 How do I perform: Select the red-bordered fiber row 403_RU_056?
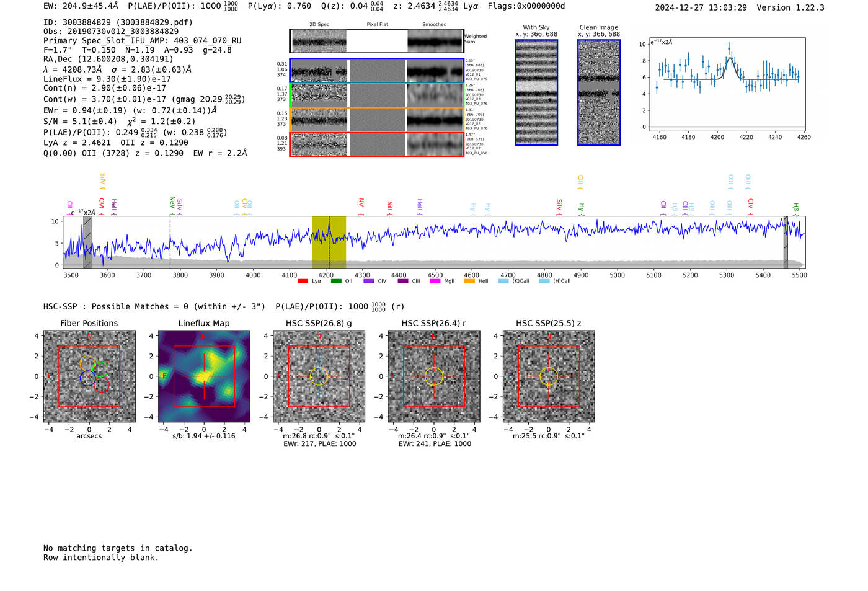click(x=377, y=144)
